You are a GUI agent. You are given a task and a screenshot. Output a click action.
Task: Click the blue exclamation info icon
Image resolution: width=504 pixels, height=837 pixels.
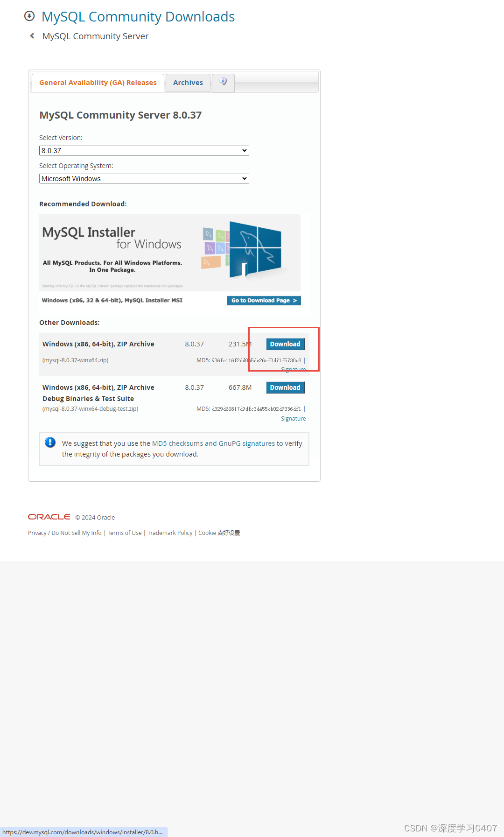click(50, 442)
